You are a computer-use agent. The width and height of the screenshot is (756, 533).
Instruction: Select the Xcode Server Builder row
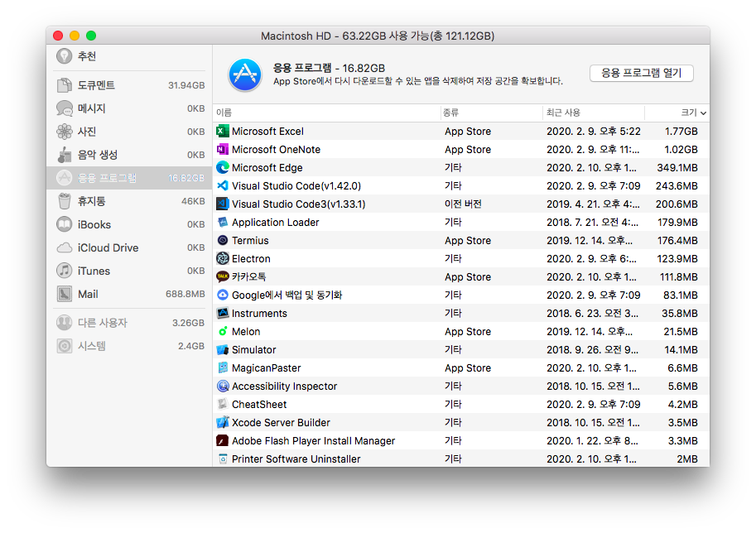coord(461,423)
